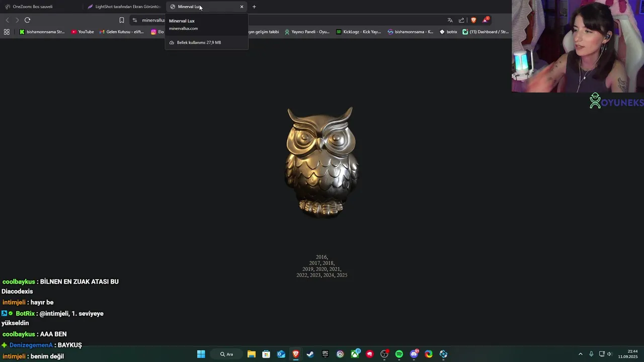The image size is (644, 362).
Task: Click the share page icon
Action: click(x=461, y=20)
